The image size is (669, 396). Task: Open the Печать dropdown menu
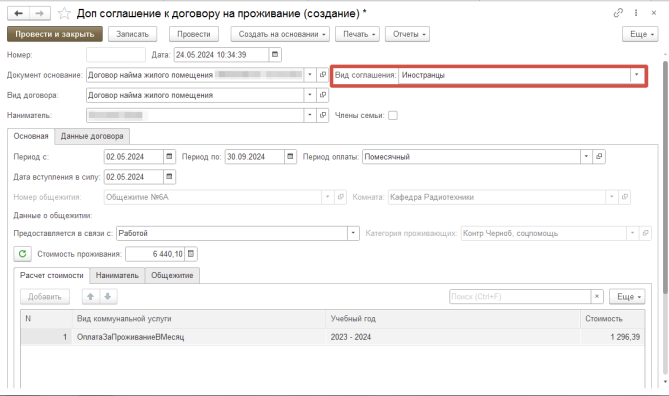tap(358, 34)
